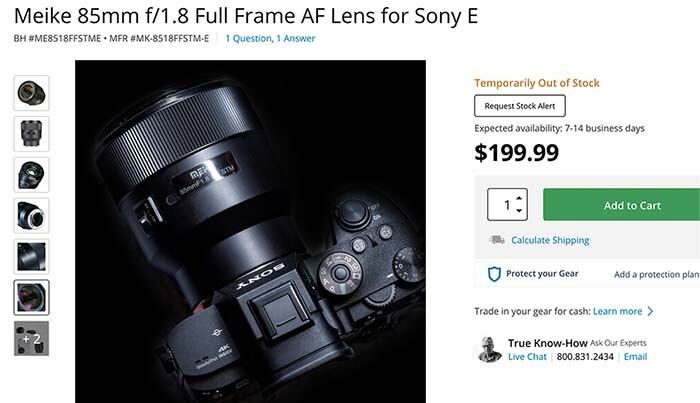Select the third lens thumbnail

click(32, 174)
